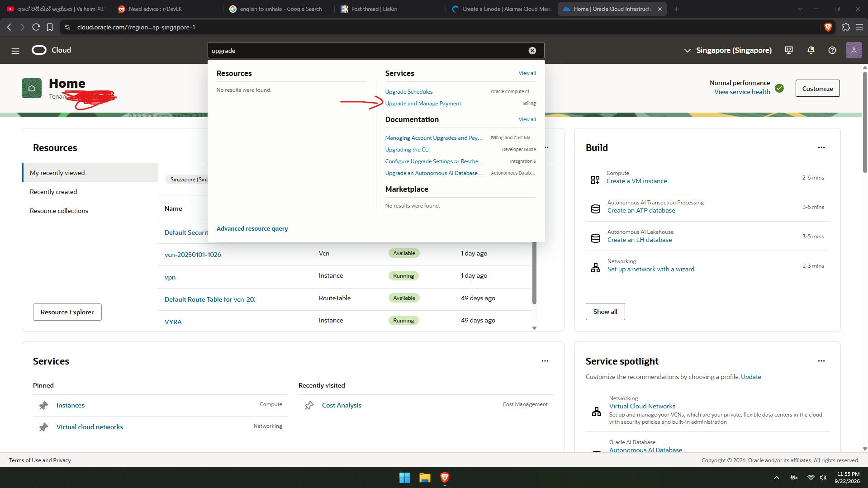Open the volume speaker tray icon
This screenshot has height=488, width=868.
coord(823,478)
